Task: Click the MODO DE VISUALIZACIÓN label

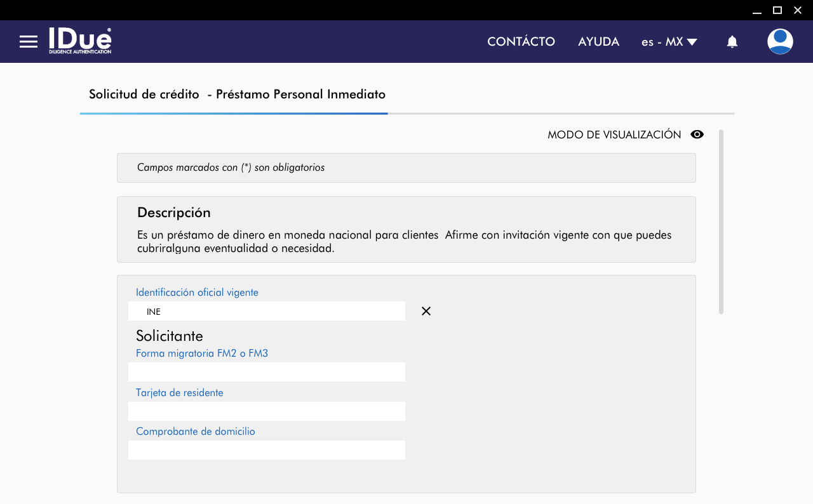Action: tap(614, 135)
